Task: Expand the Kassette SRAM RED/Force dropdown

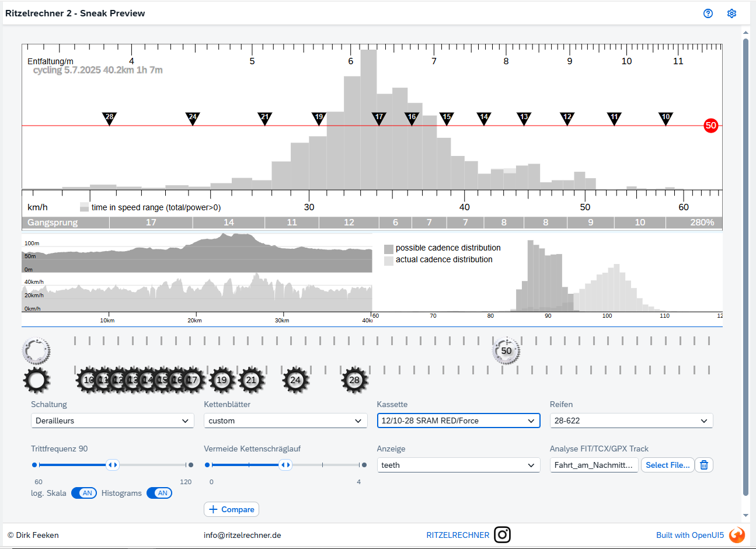Action: click(458, 421)
